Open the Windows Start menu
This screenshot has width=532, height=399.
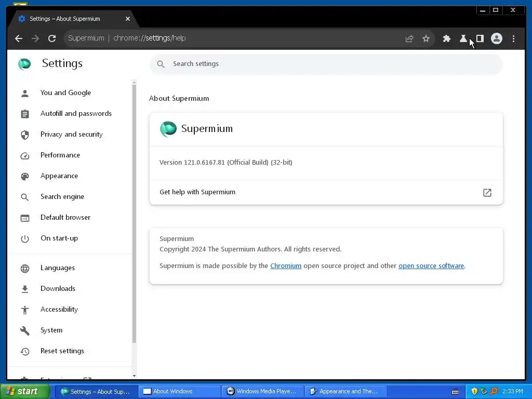pyautogui.click(x=25, y=391)
